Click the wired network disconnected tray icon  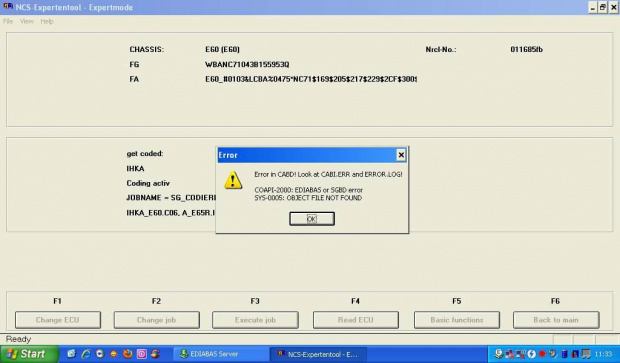pyautogui.click(x=510, y=354)
